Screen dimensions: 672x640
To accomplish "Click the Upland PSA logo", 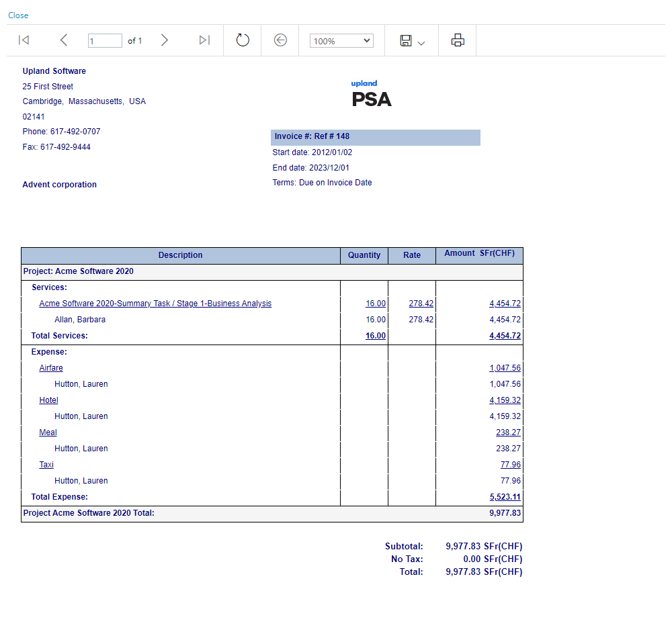I will click(x=371, y=93).
